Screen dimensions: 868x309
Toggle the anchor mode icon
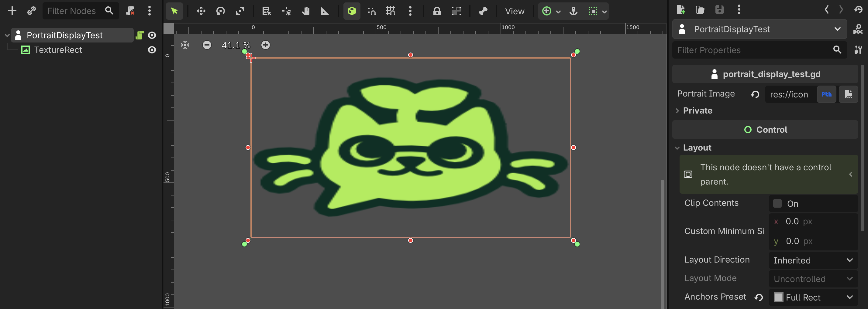(573, 11)
